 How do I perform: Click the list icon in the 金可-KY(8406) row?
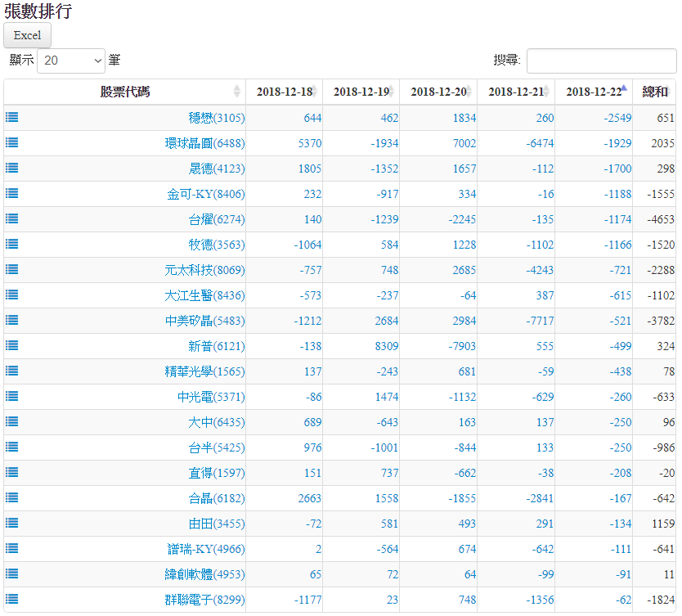pos(12,193)
